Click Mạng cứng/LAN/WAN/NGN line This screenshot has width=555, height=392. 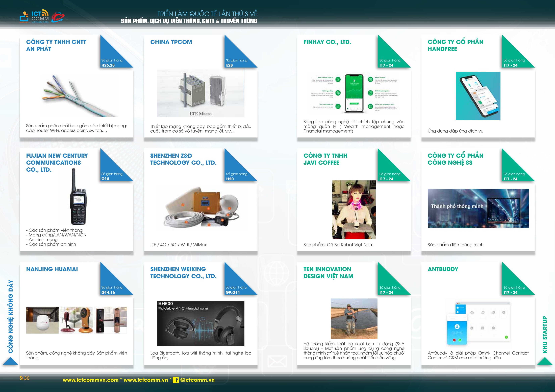(x=56, y=235)
